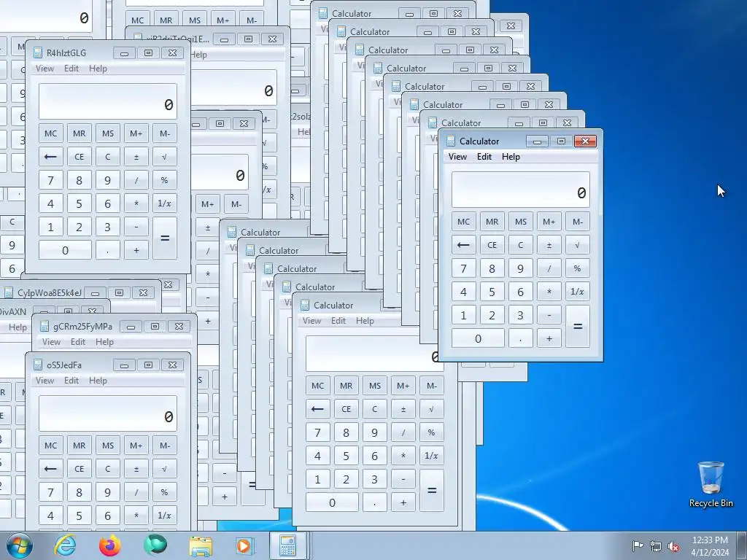Click digit 0 in active Calculator window
747x560 pixels.
pyautogui.click(x=478, y=338)
